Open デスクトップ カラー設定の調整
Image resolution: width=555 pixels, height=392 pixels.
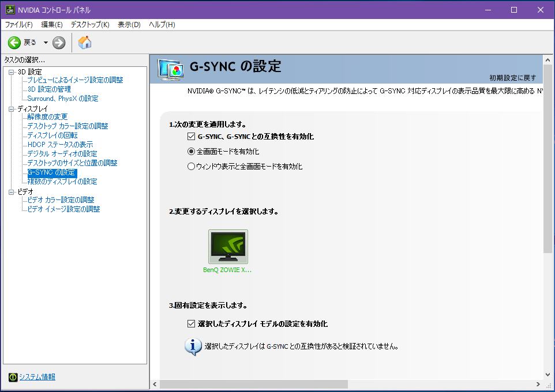point(67,126)
